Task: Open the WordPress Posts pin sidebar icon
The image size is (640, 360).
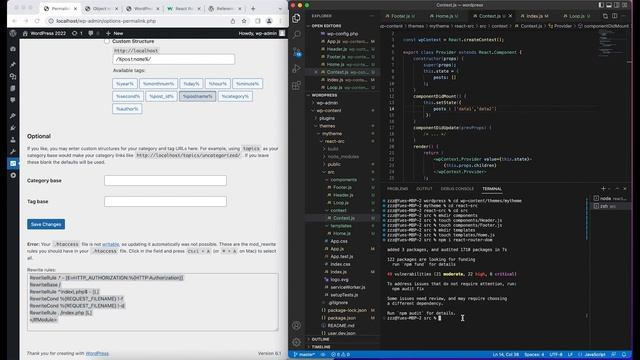Action: tap(13, 64)
